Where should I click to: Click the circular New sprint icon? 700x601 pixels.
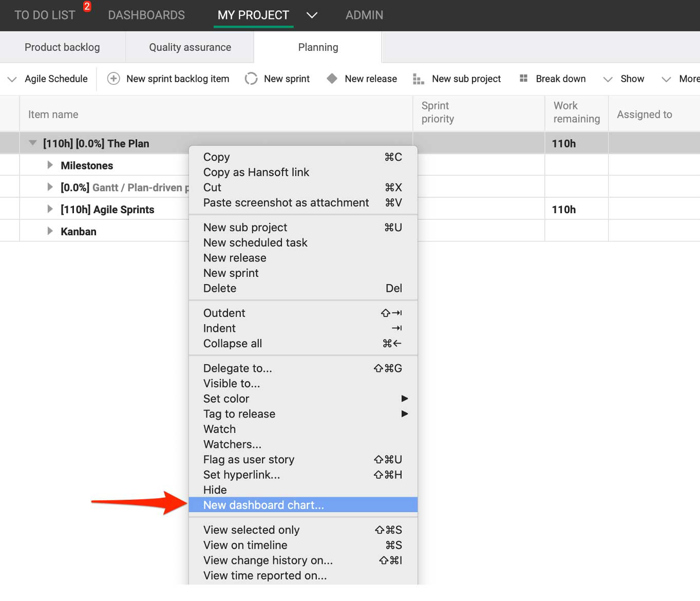pyautogui.click(x=251, y=79)
